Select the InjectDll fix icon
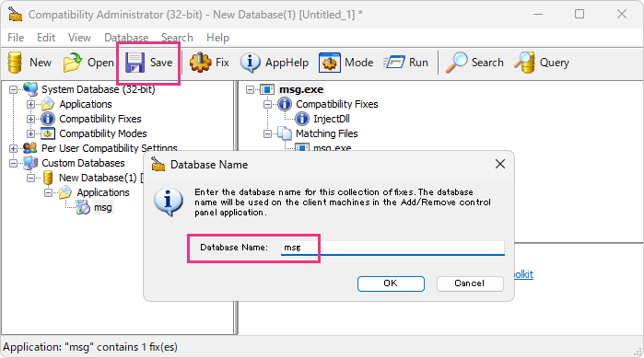Screen dimensions: 644x358 point(302,119)
